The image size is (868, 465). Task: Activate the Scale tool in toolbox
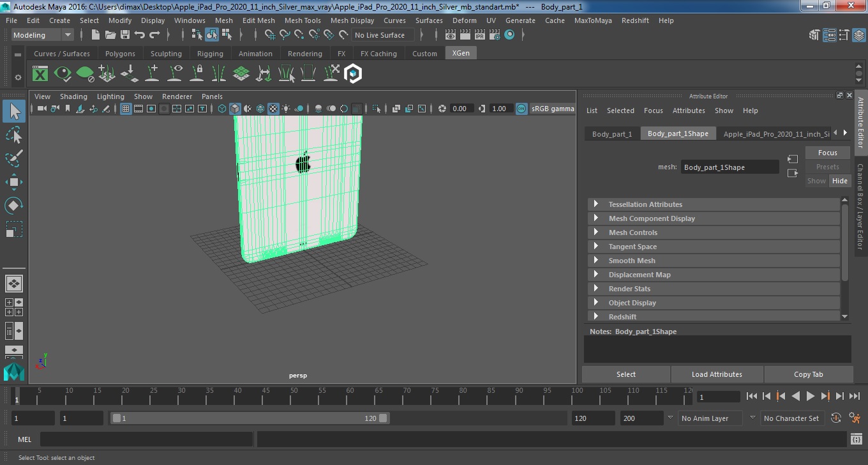click(x=14, y=229)
